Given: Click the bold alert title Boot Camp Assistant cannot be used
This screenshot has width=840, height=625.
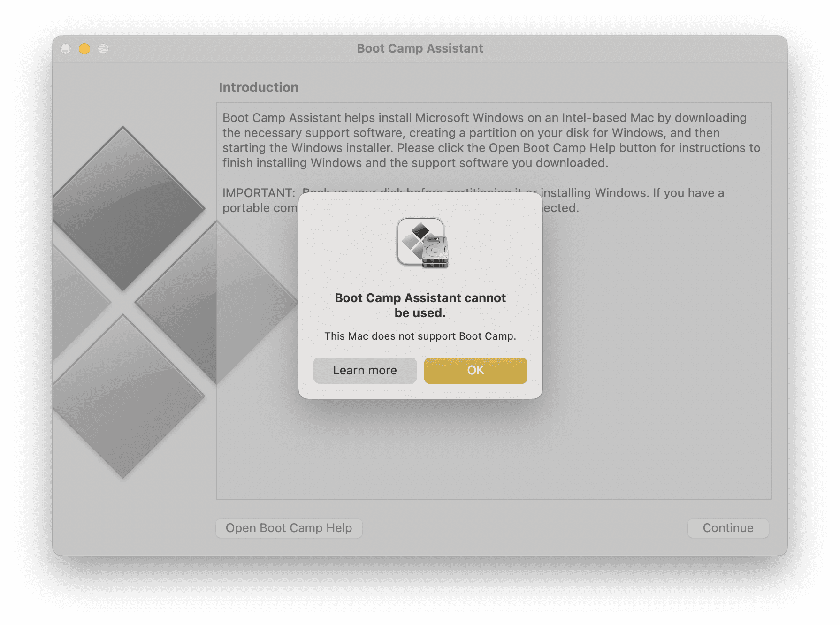Looking at the screenshot, I should tap(420, 305).
